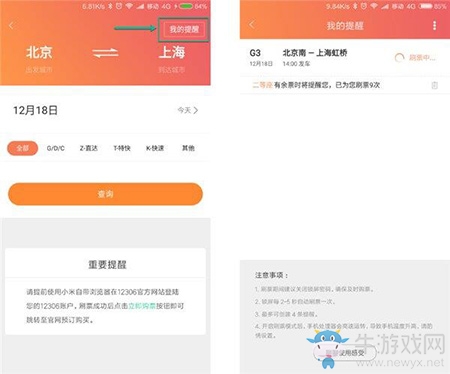
Task: Click the orange 查询 search button
Action: (105, 194)
